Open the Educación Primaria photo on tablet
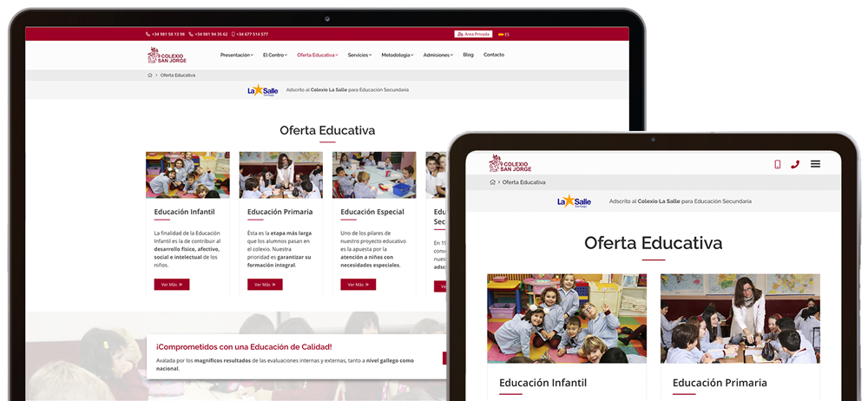This screenshot has height=401, width=868. [x=740, y=319]
